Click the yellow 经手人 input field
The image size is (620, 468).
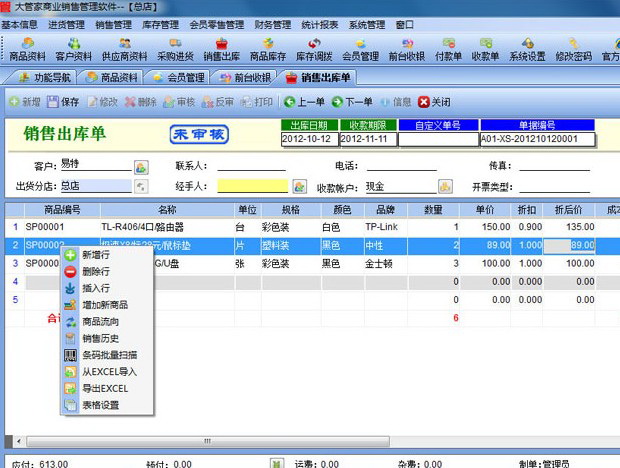253,186
